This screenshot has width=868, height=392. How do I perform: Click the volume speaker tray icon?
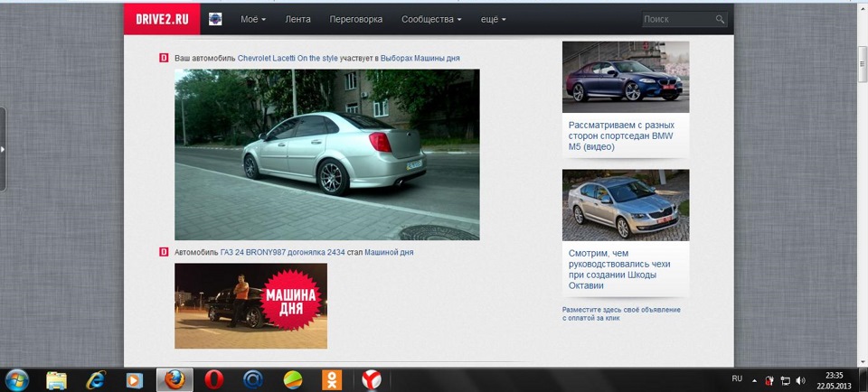tap(800, 380)
